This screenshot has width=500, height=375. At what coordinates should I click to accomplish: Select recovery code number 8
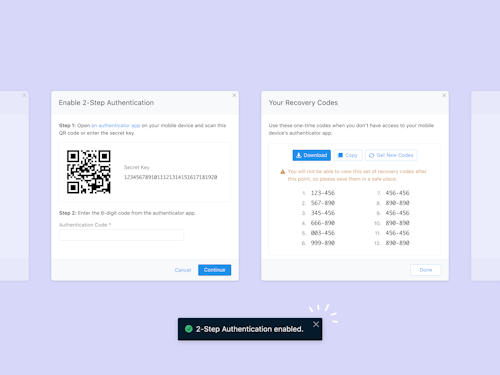(x=397, y=203)
